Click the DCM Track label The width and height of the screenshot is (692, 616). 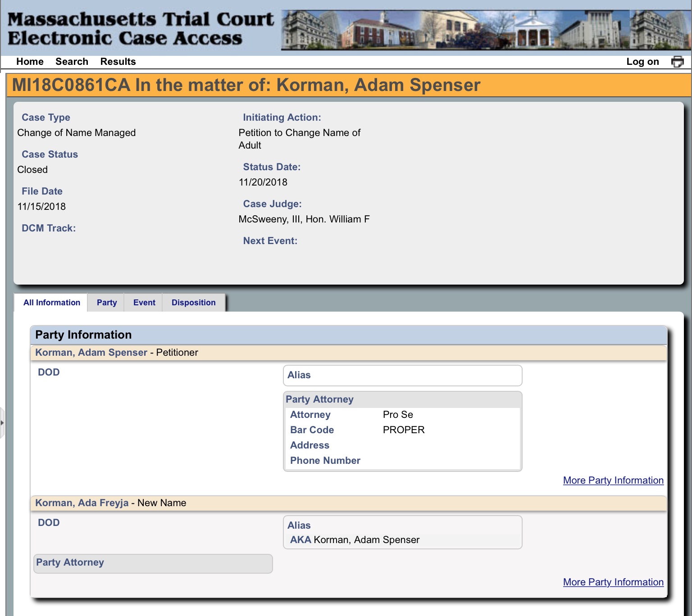click(x=49, y=228)
